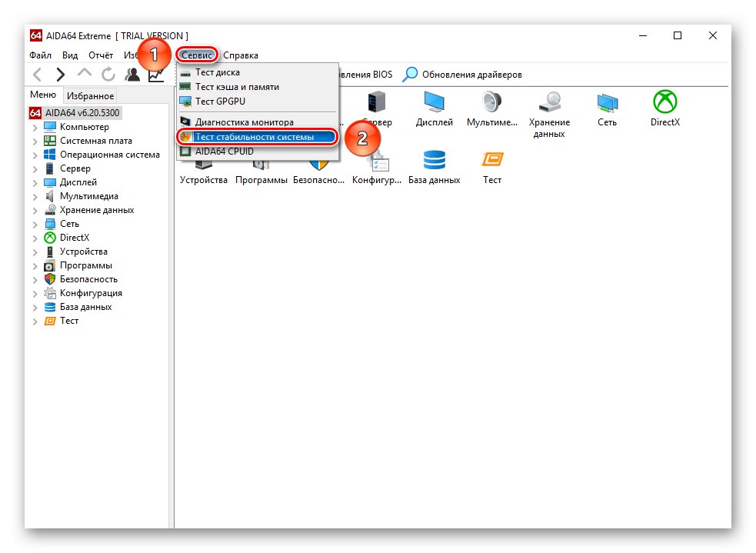
Task: Select AIDA64 v6.20.5300 root tree item
Action: click(75, 113)
